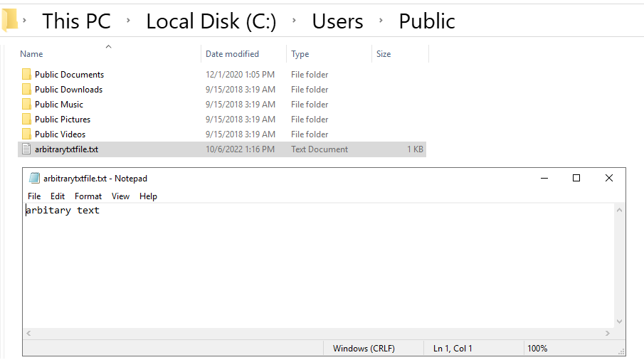Select the Public Downloads folder name
644x360 pixels.
68,90
